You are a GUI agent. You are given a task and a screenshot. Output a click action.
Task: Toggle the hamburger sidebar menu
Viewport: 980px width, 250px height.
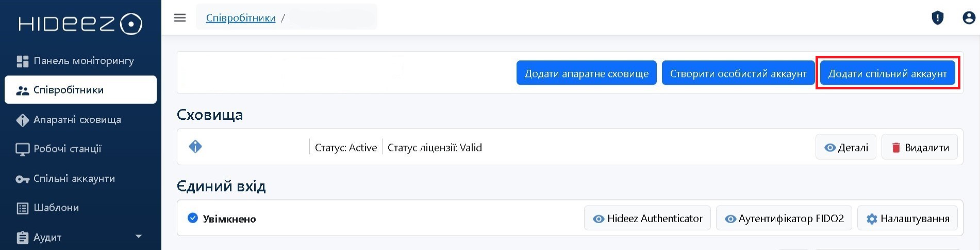[x=180, y=18]
